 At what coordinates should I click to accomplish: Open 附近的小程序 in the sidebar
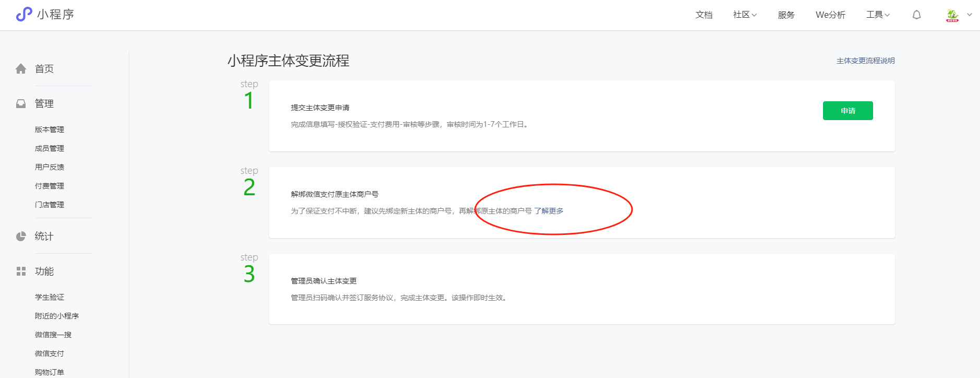click(57, 316)
